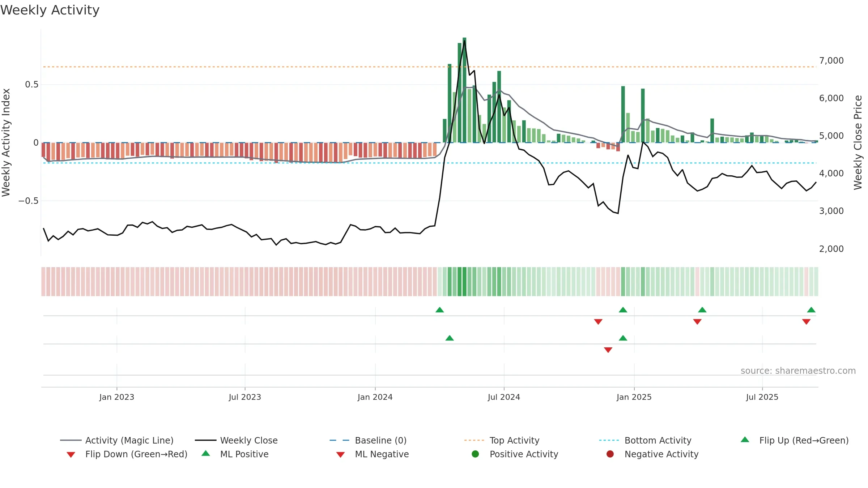This screenshot has width=868, height=488.
Task: Click red Flip Down triangle in legend
Action: pos(71,455)
